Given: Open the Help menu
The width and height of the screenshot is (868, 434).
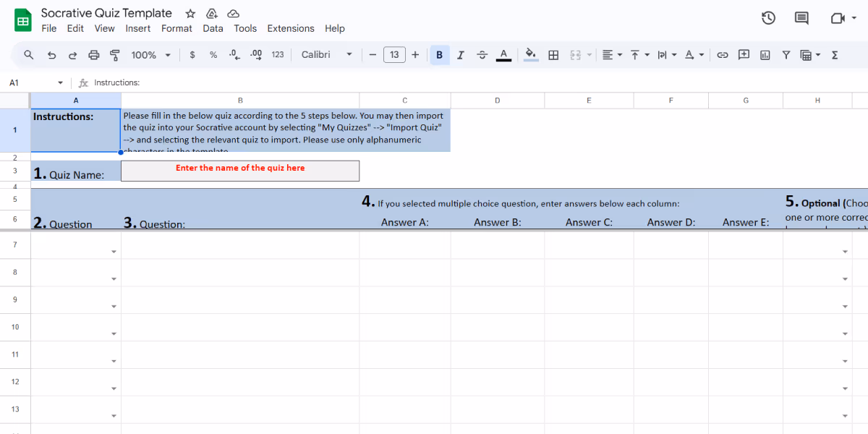Looking at the screenshot, I should pyautogui.click(x=335, y=28).
